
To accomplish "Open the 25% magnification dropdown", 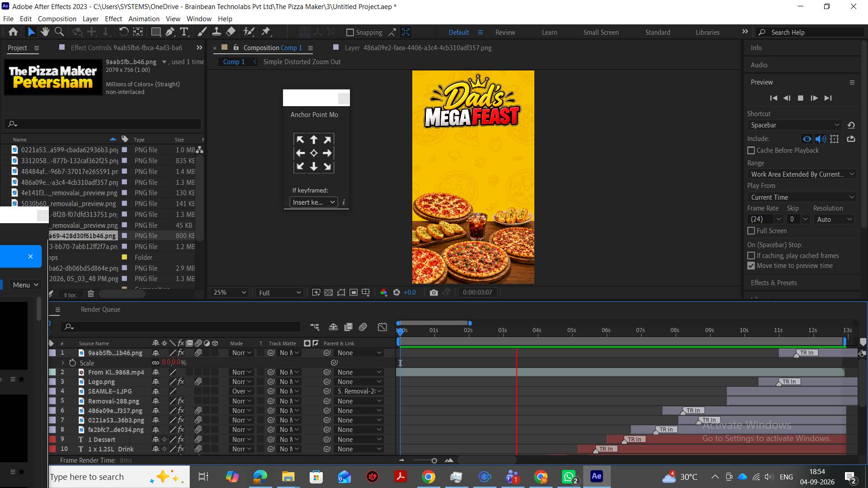I will tap(230, 292).
